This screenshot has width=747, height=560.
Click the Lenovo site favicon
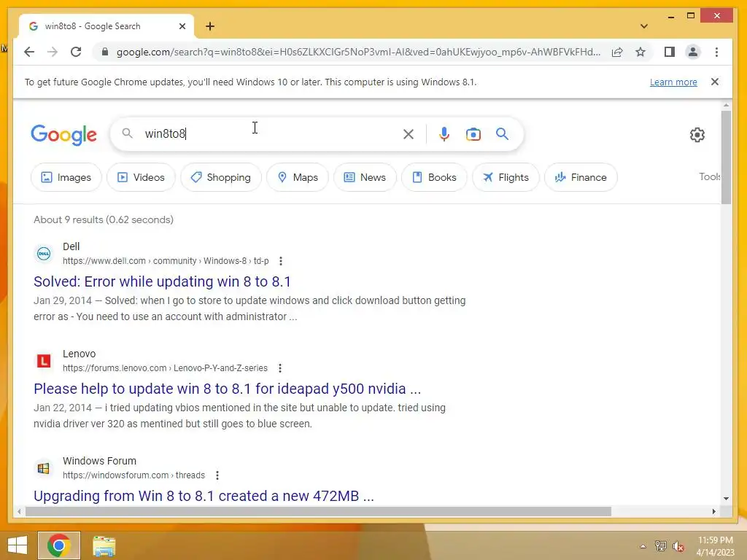click(44, 361)
